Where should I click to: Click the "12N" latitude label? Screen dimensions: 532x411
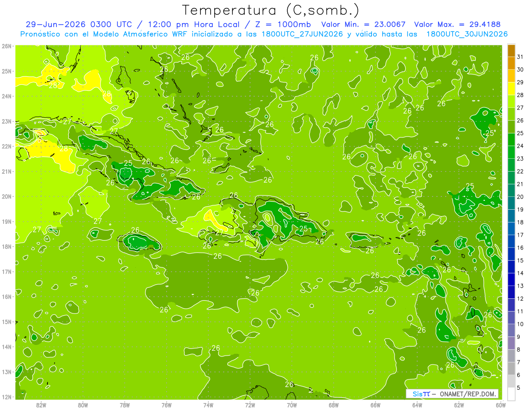7,397
